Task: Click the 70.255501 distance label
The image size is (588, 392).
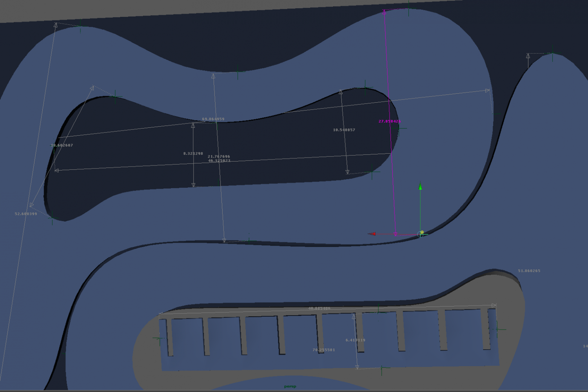Action: tap(324, 350)
